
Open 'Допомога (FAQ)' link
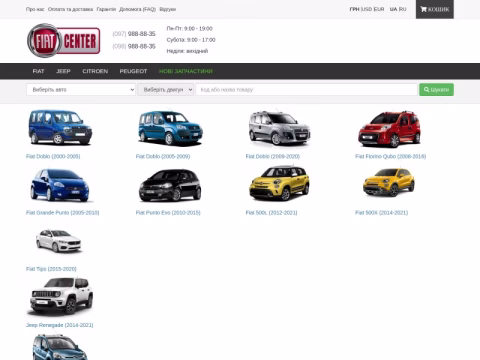(137, 9)
